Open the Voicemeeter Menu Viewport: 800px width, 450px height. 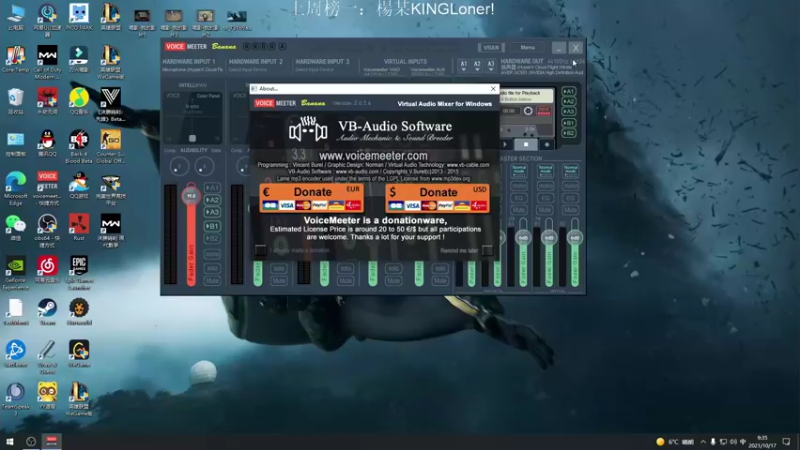click(528, 47)
